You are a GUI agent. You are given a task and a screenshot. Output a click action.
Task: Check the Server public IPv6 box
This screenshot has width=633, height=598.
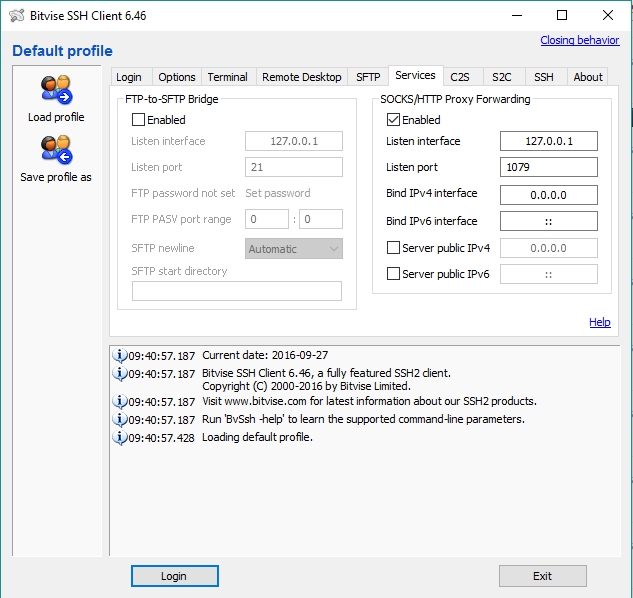click(x=393, y=274)
